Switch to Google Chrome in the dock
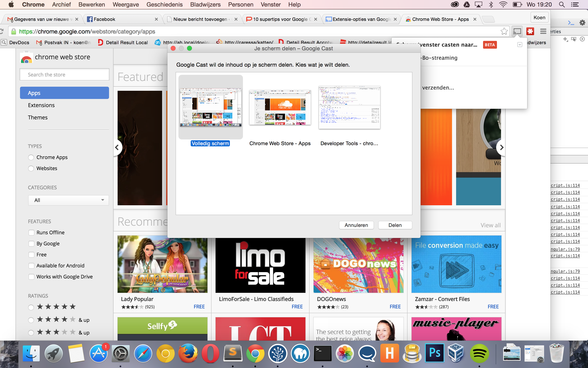Screen dimensions: 588x368 tap(255, 353)
